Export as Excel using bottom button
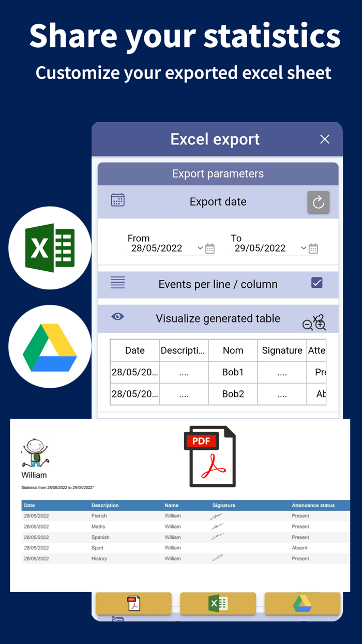Screen dimensions: 362x644 pos(218,604)
